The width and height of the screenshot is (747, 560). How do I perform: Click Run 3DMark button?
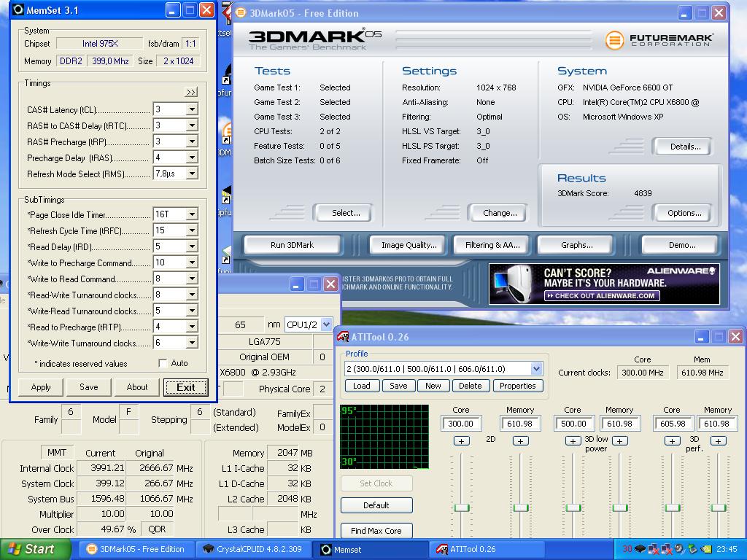292,245
